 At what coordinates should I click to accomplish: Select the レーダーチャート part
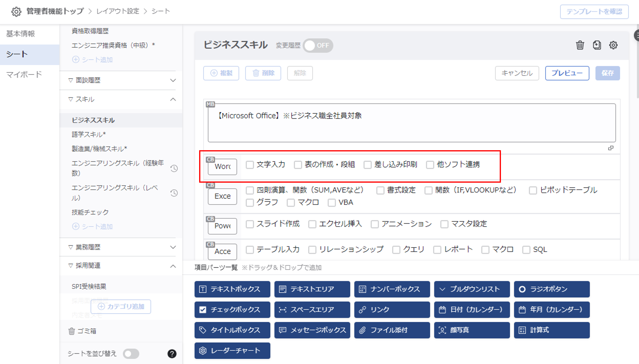point(232,350)
